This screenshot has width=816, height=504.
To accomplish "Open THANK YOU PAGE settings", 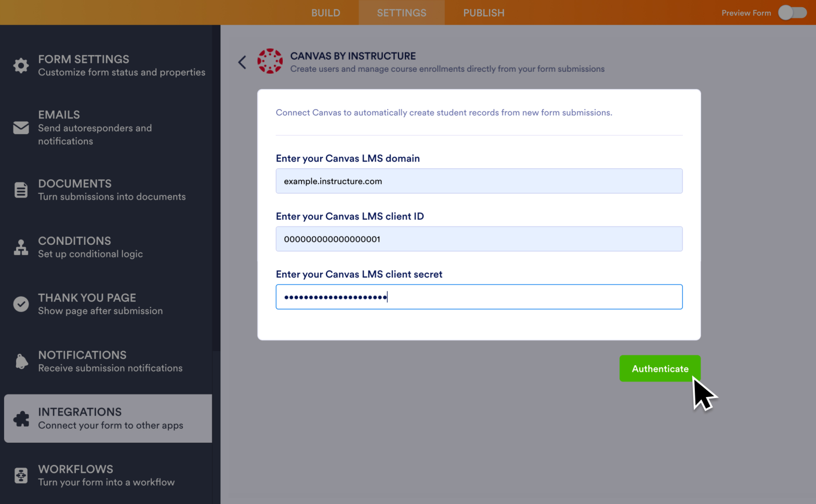I will tap(108, 304).
